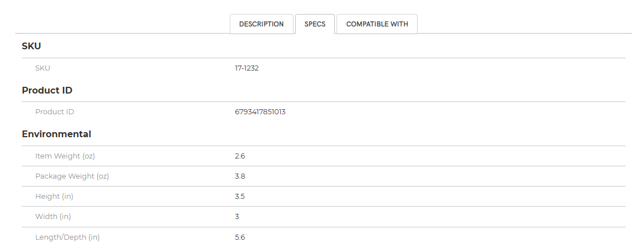
Task: Click the Width (in) label
Action: [53, 217]
